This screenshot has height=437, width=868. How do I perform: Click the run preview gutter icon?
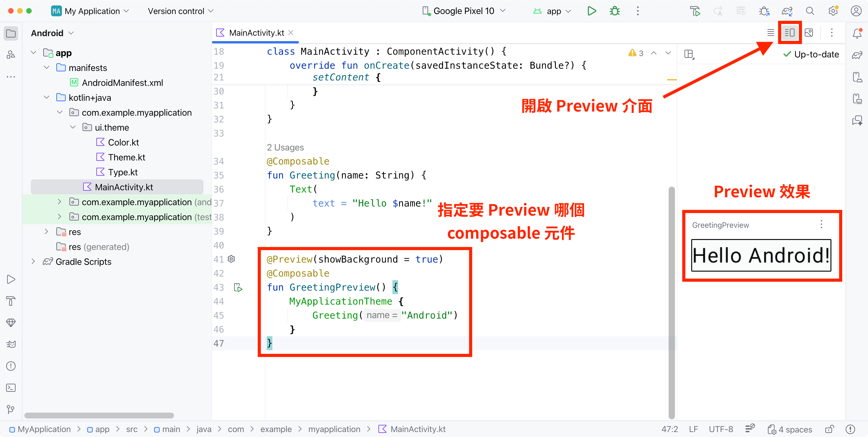pos(238,287)
